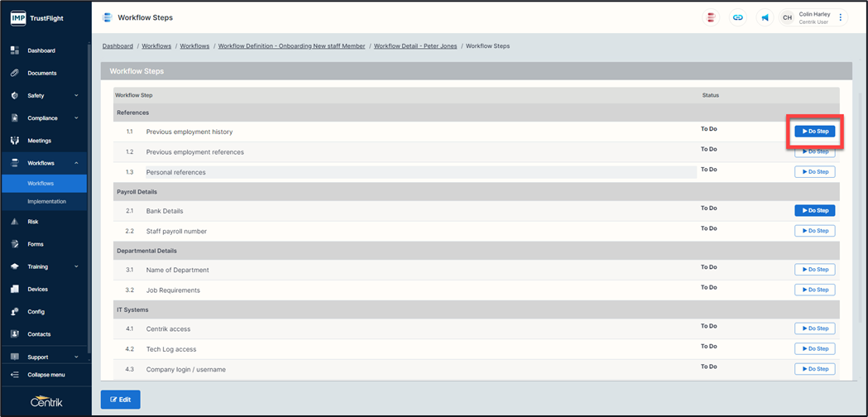Click the Safety shield icon
This screenshot has height=417, width=868.
click(x=15, y=95)
